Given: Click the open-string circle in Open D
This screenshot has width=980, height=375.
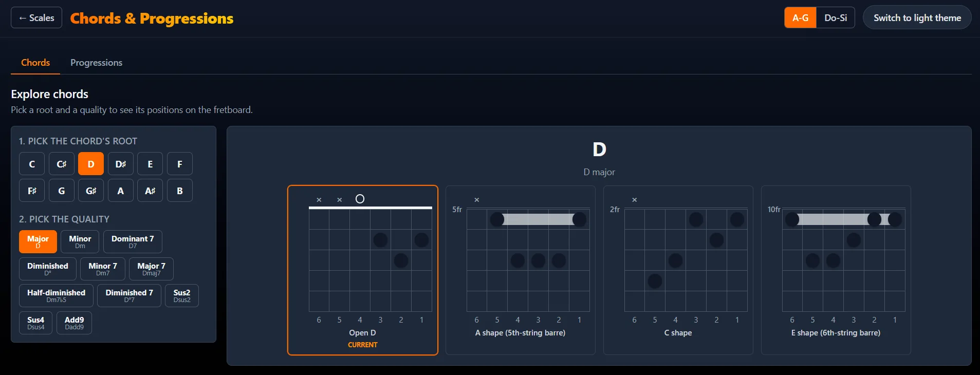Looking at the screenshot, I should point(360,199).
